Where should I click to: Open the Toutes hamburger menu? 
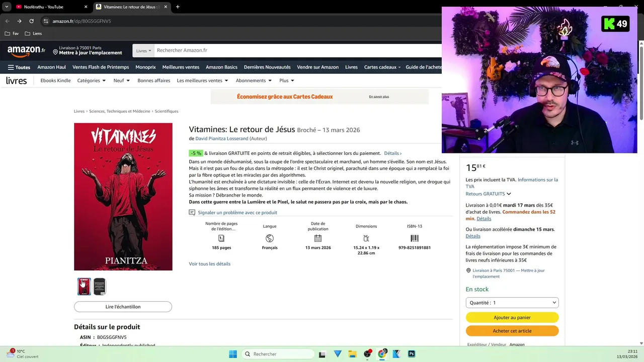(19, 67)
